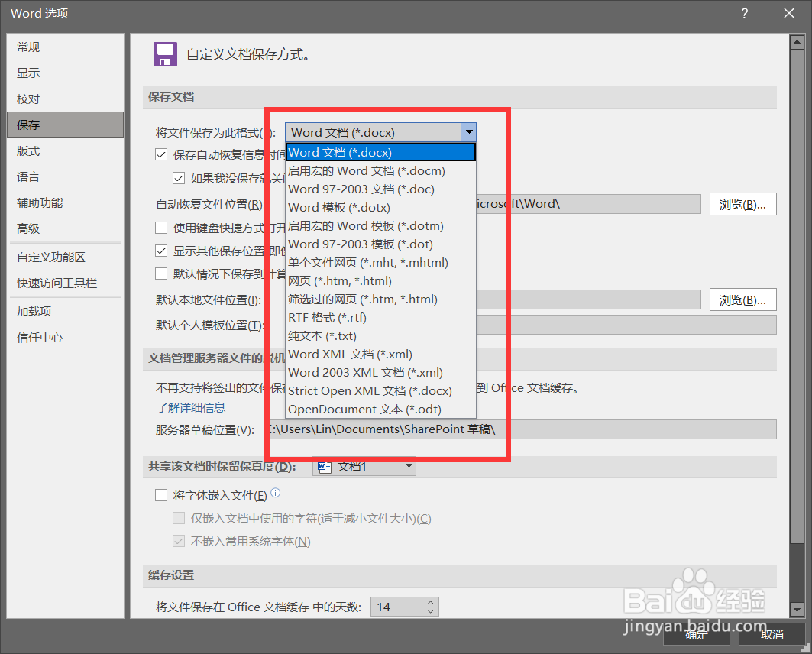This screenshot has height=654, width=812.
Task: Click the help question mark icon
Action: (744, 14)
